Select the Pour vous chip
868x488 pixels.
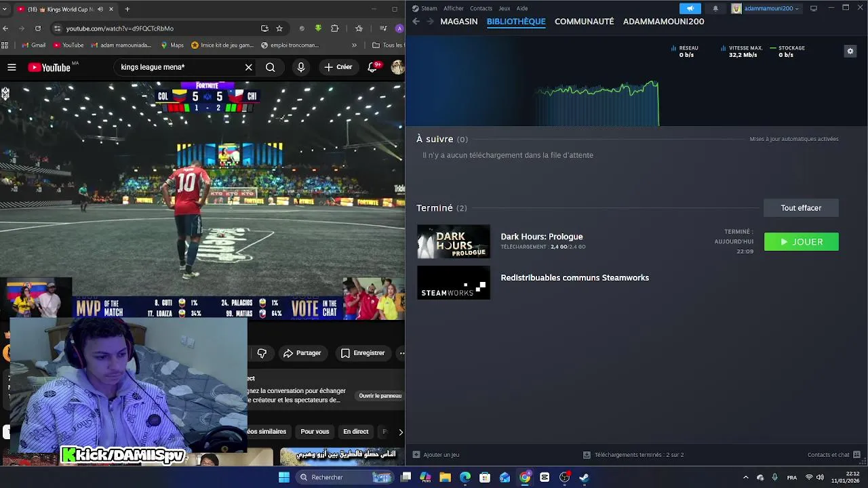(x=315, y=432)
